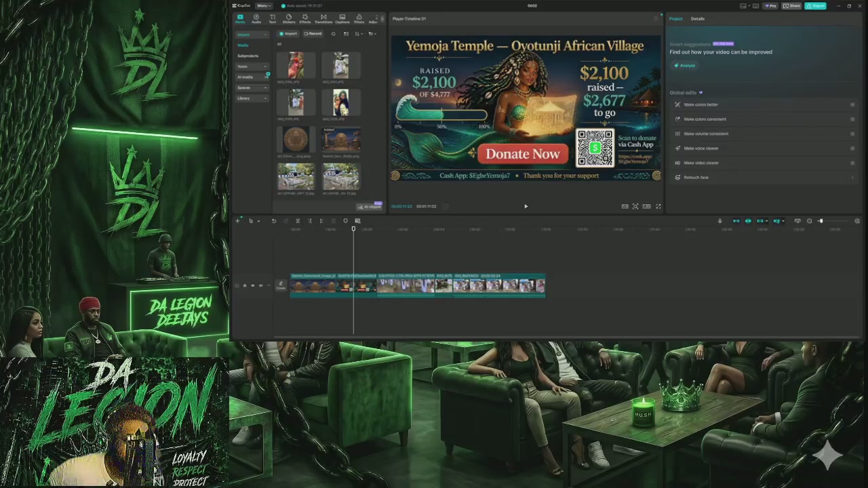Click the Cover button on the main track
Image resolution: width=868 pixels, height=488 pixels.
[281, 285]
